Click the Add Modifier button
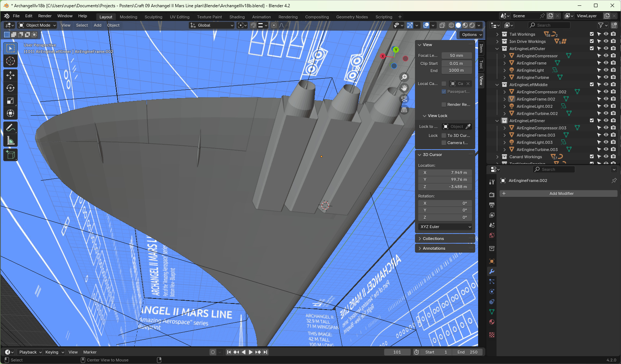621x364 pixels. pos(558,194)
